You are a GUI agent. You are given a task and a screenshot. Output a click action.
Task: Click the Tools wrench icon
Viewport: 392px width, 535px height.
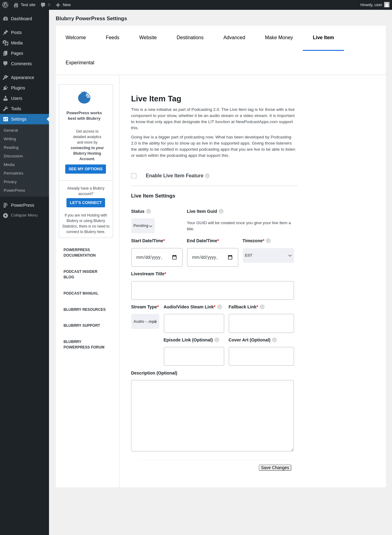coord(6,109)
